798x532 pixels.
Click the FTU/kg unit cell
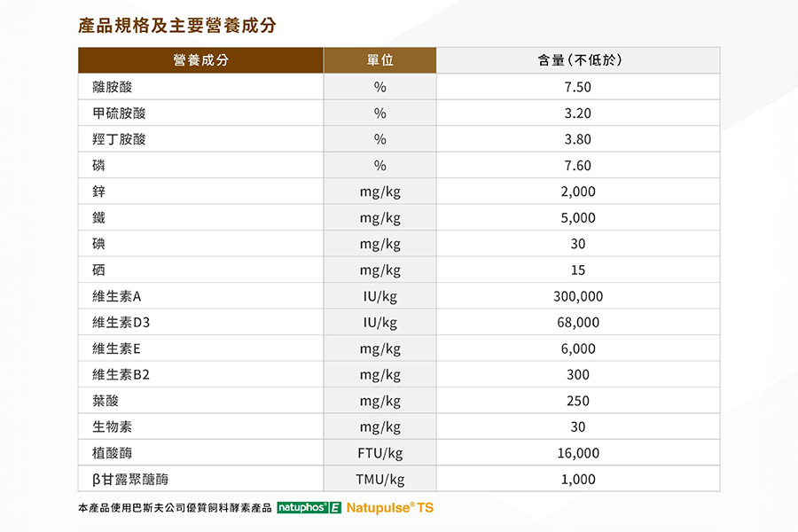(x=379, y=453)
